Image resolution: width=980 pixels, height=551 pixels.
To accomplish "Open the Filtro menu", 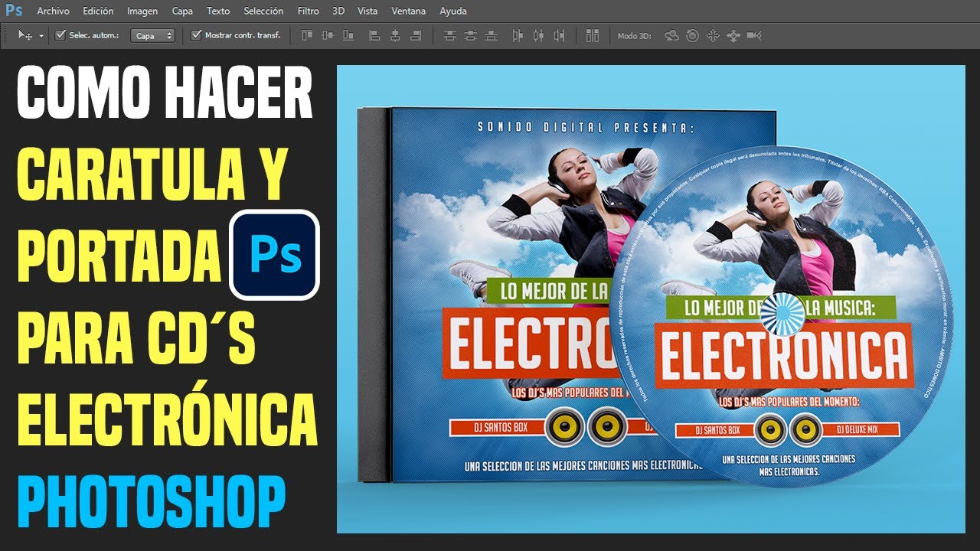I will (x=309, y=11).
